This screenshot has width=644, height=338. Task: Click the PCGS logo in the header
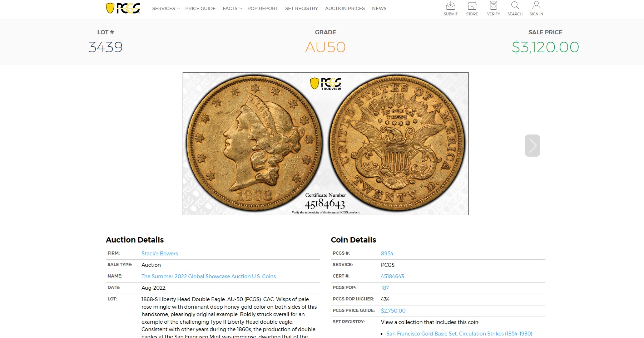coord(123,8)
